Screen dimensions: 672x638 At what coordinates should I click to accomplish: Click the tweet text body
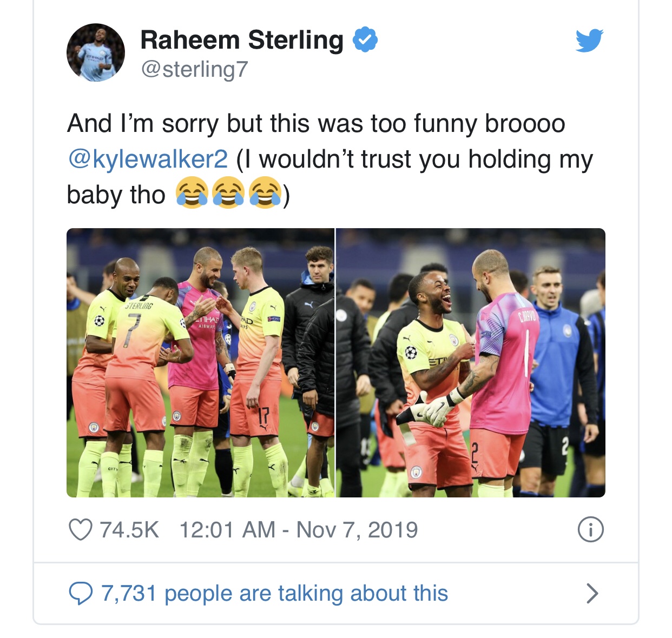(330, 159)
